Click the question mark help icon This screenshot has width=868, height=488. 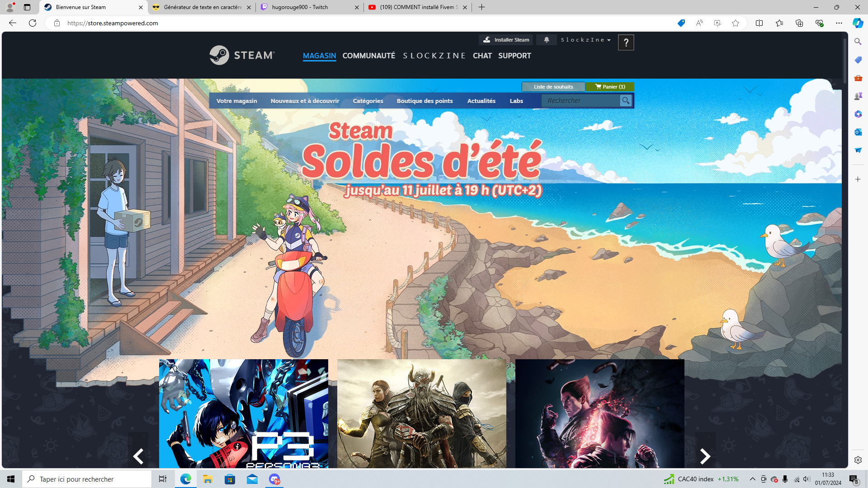click(x=626, y=42)
